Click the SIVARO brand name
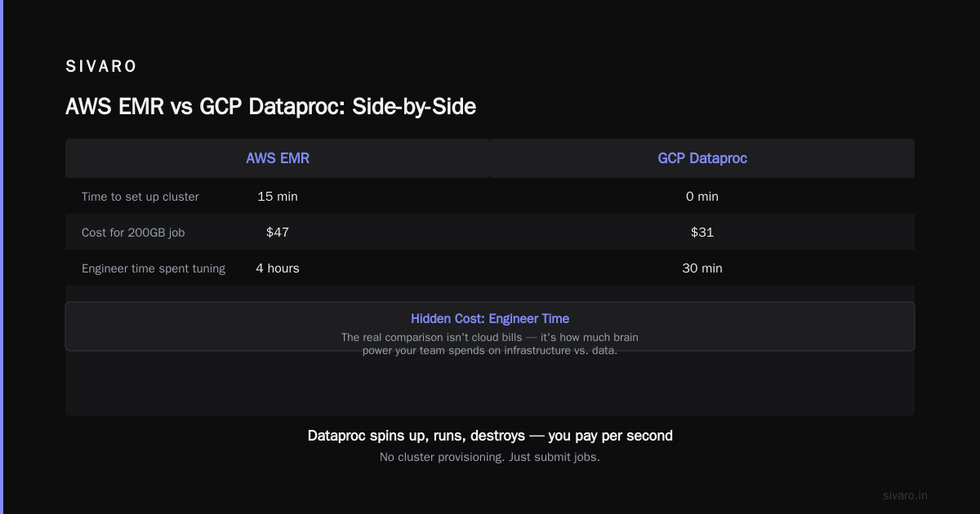 101,67
